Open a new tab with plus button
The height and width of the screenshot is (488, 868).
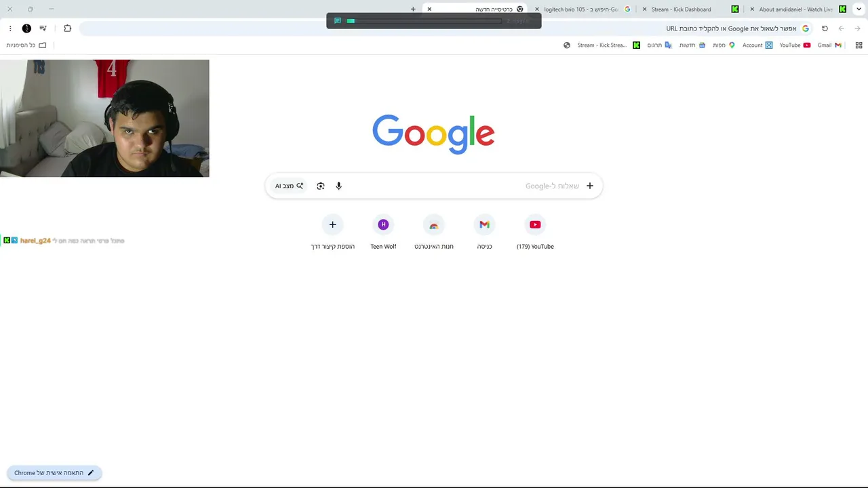[413, 9]
